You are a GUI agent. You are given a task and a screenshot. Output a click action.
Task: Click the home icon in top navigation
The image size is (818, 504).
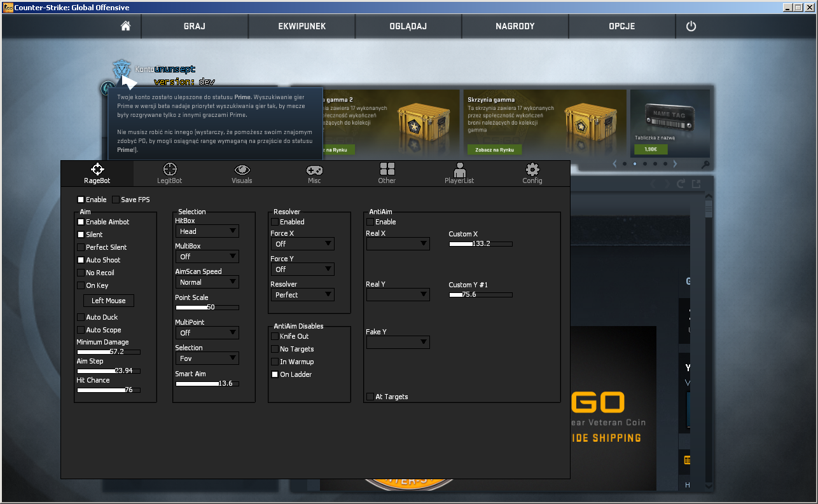[125, 26]
